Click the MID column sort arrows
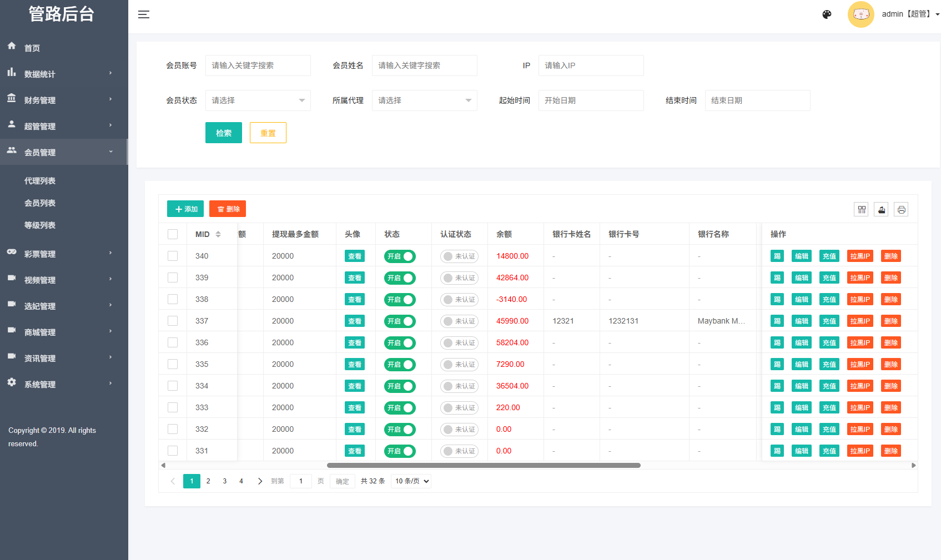Viewport: 941px width, 560px height. pyautogui.click(x=218, y=234)
